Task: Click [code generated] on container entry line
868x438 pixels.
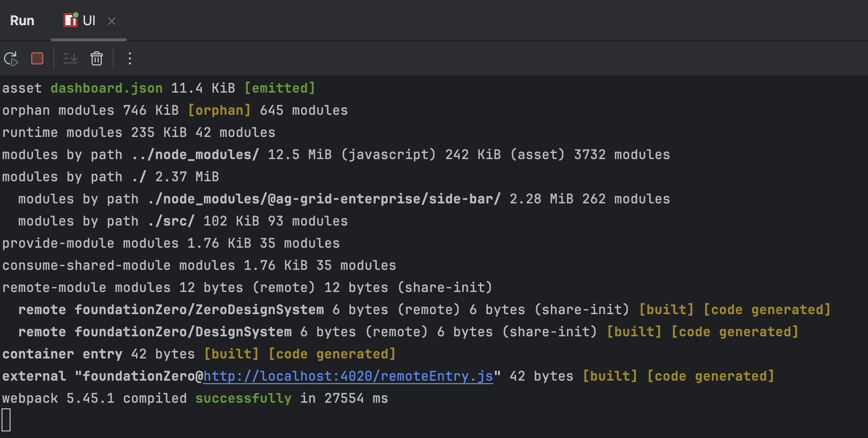Action: [x=332, y=354]
